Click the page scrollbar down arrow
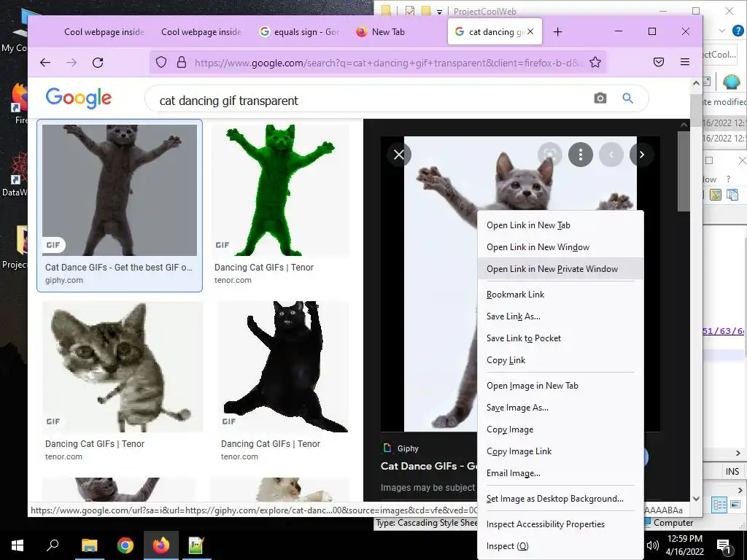747x560 pixels. tap(696, 499)
